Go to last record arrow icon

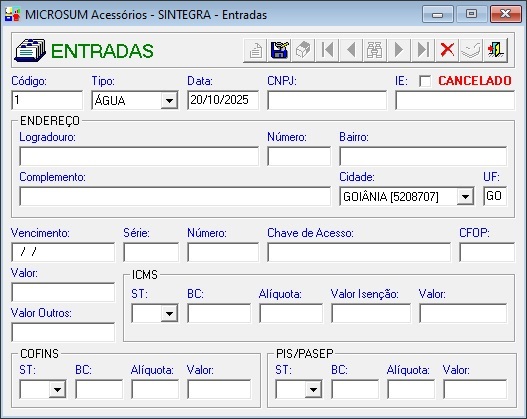[423, 50]
